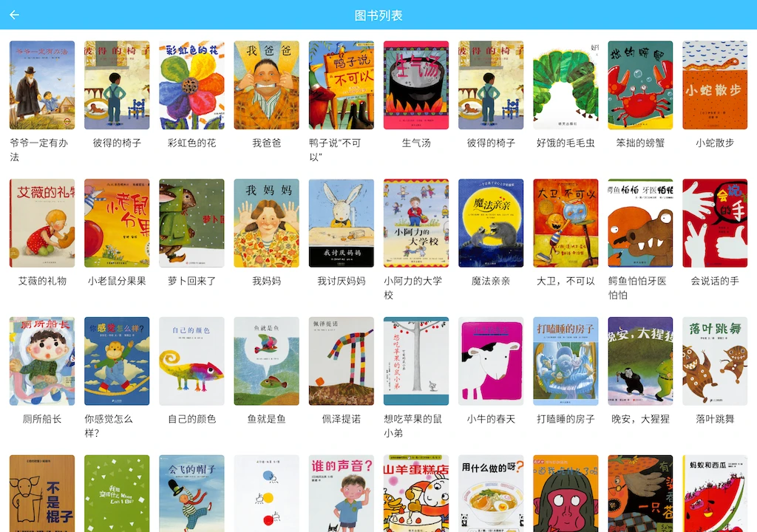Click the 大卫,不可以 book title text

[x=566, y=281]
